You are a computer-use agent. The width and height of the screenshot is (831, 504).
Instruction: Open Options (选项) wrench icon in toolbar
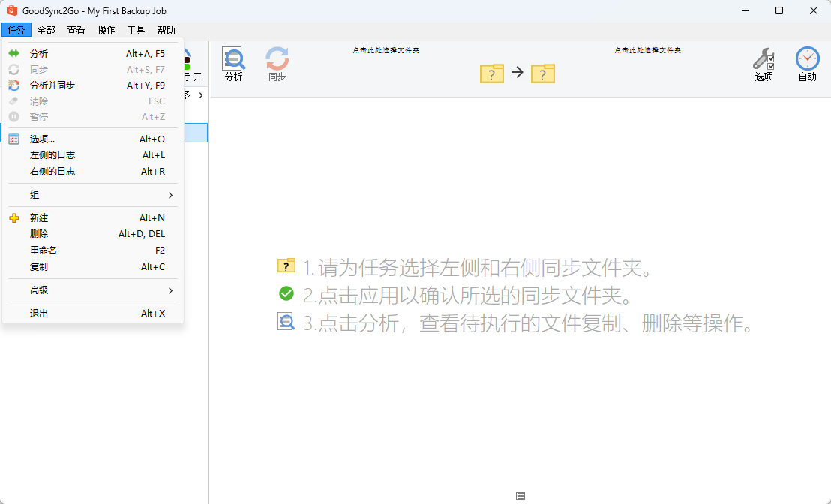pos(763,58)
